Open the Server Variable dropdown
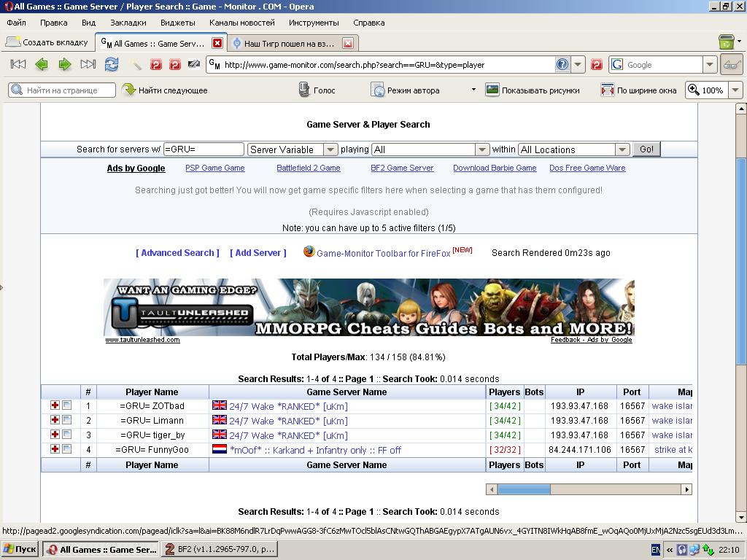 330,149
